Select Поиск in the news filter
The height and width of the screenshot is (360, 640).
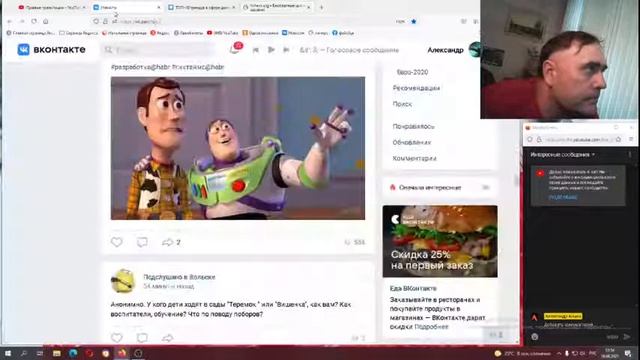point(402,104)
